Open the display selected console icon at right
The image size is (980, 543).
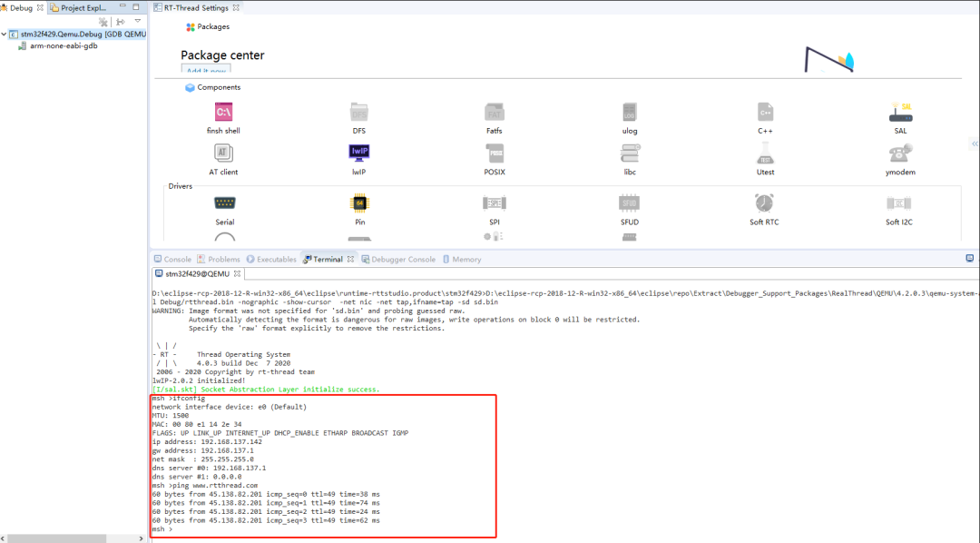point(969,258)
